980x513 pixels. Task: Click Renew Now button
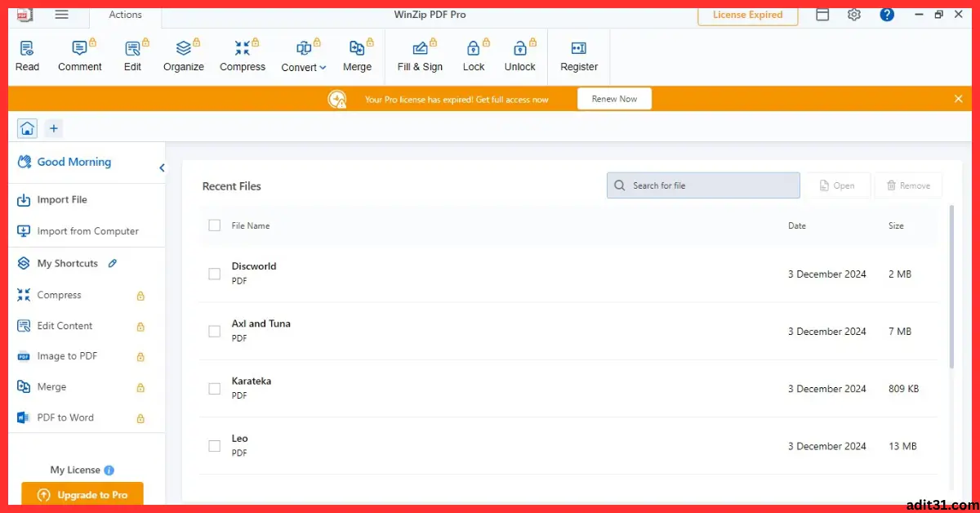tap(614, 99)
